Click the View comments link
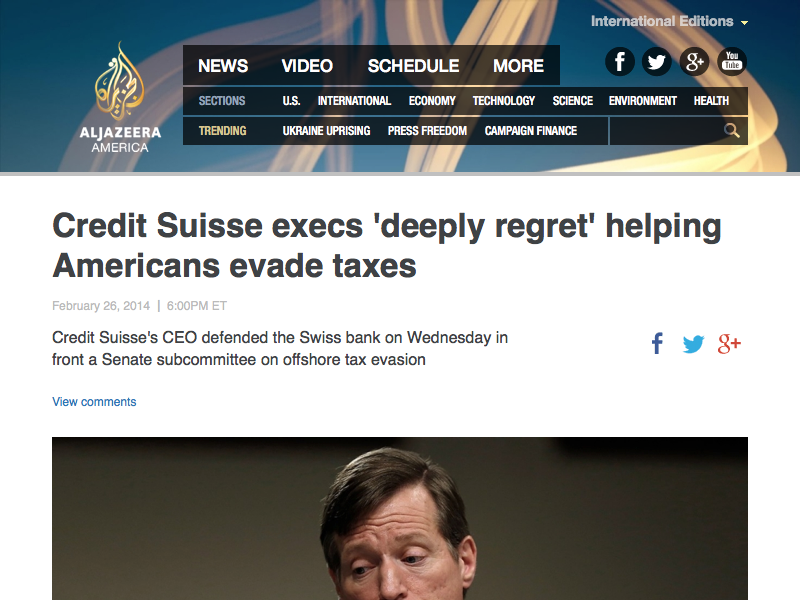800x600 pixels. (94, 402)
